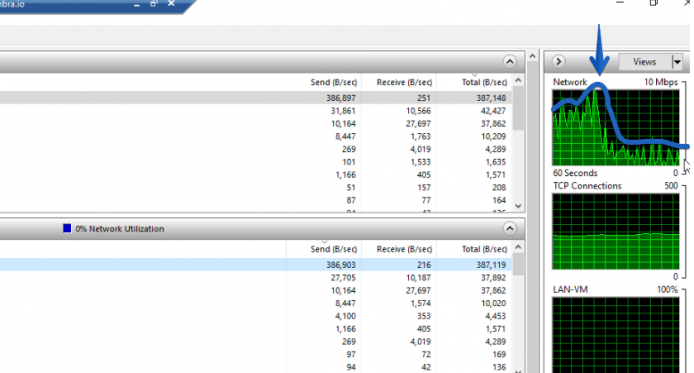Click the send value 4,100

[345, 316]
